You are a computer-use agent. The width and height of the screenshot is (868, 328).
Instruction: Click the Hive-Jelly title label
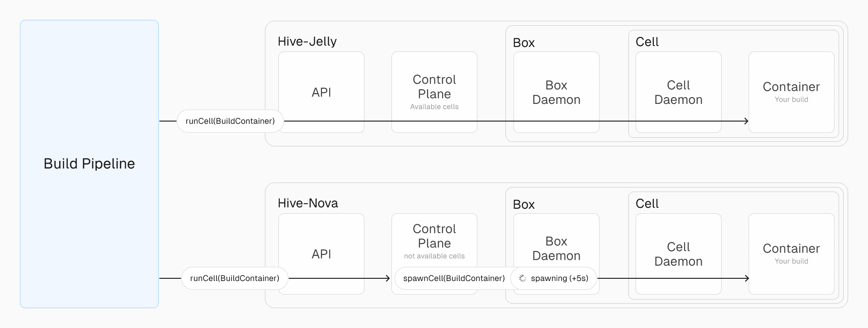pyautogui.click(x=307, y=42)
